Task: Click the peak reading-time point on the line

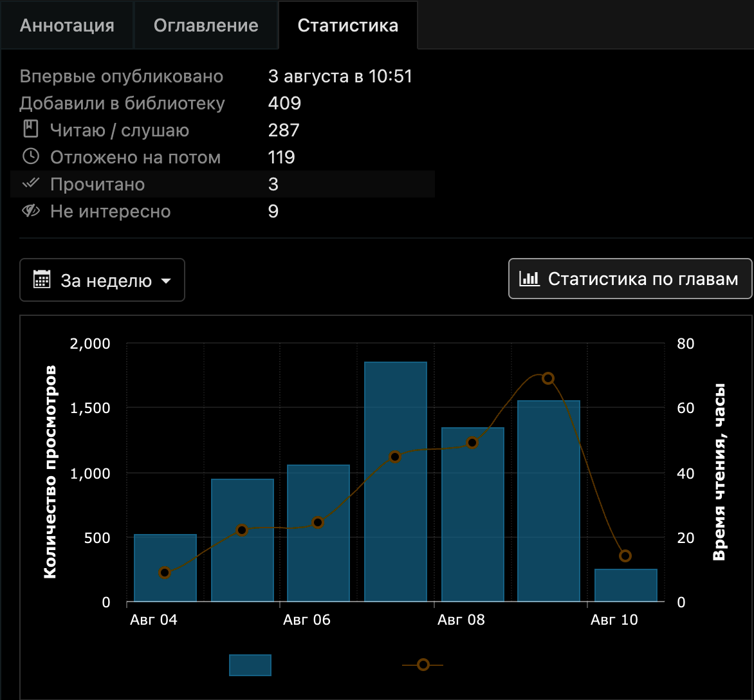Action: pyautogui.click(x=547, y=378)
